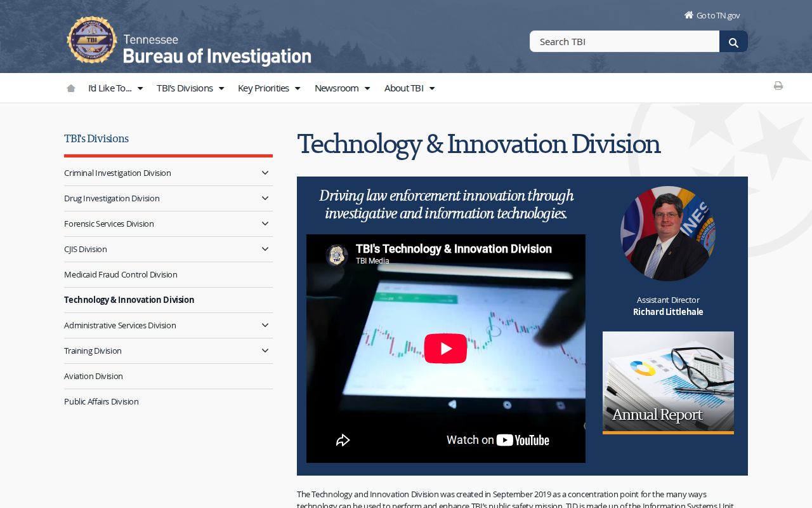Open Aviation Division link

pyautogui.click(x=93, y=376)
